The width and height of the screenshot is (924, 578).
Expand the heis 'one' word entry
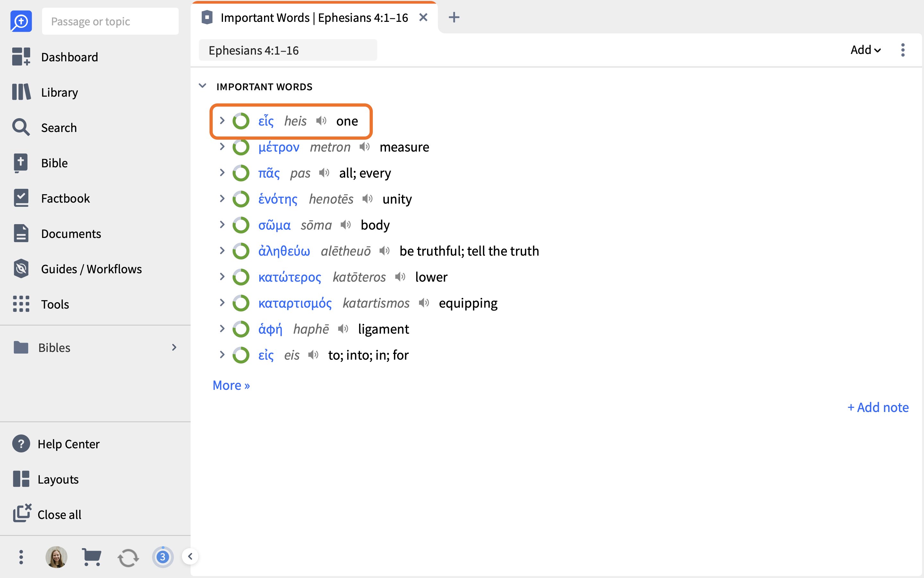[x=222, y=121]
